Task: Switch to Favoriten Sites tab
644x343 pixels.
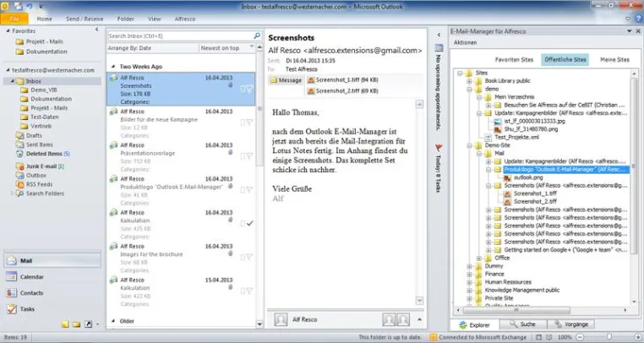Action: tap(514, 60)
